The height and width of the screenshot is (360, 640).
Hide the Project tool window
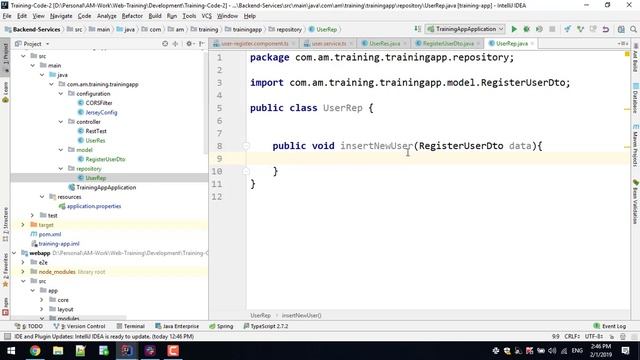pyautogui.click(x=202, y=43)
